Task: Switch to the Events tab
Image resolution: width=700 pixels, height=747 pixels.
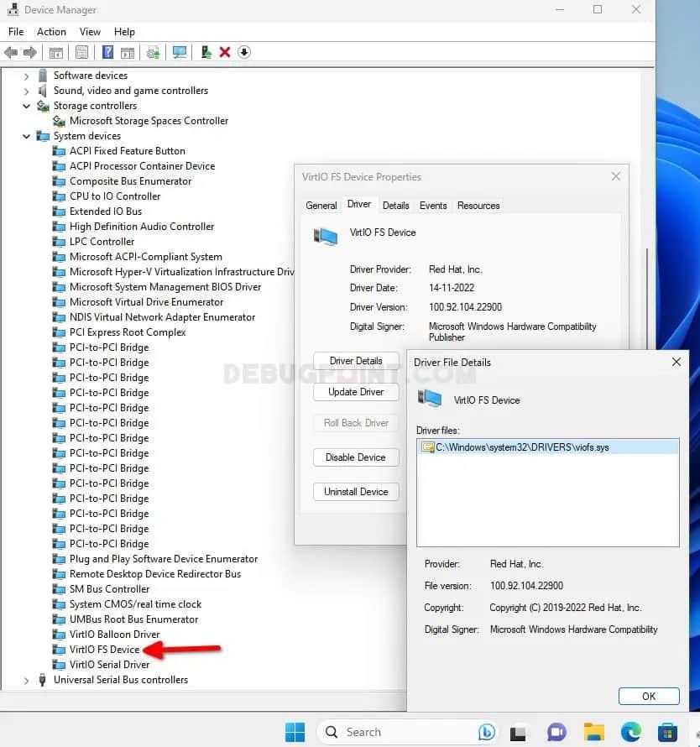Action: click(433, 206)
